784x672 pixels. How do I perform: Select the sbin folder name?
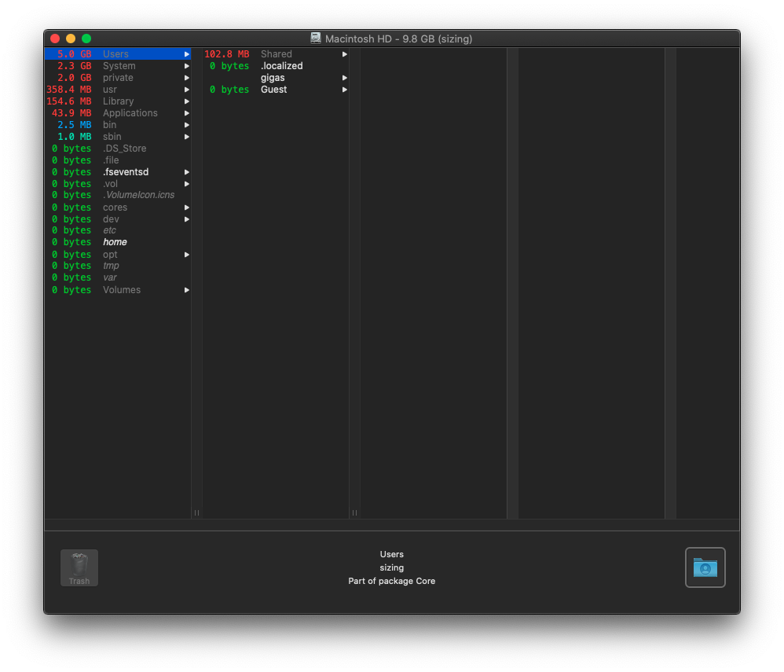[112, 137]
